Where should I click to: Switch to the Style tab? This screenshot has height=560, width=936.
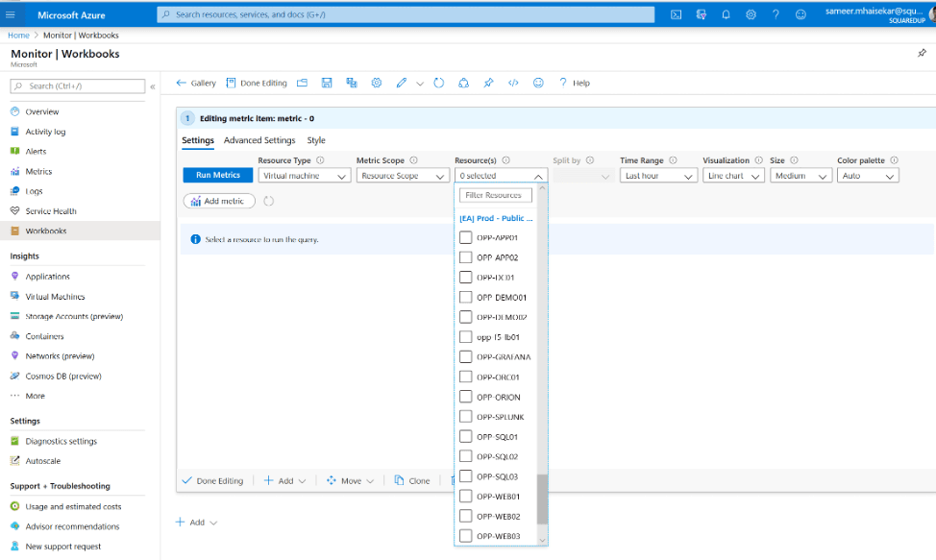tap(316, 140)
